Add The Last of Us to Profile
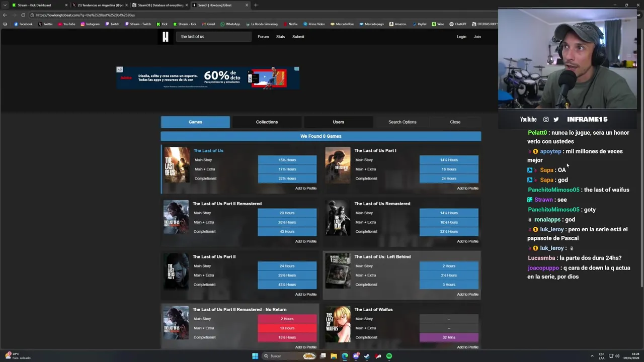The height and width of the screenshot is (362, 644). pyautogui.click(x=306, y=188)
